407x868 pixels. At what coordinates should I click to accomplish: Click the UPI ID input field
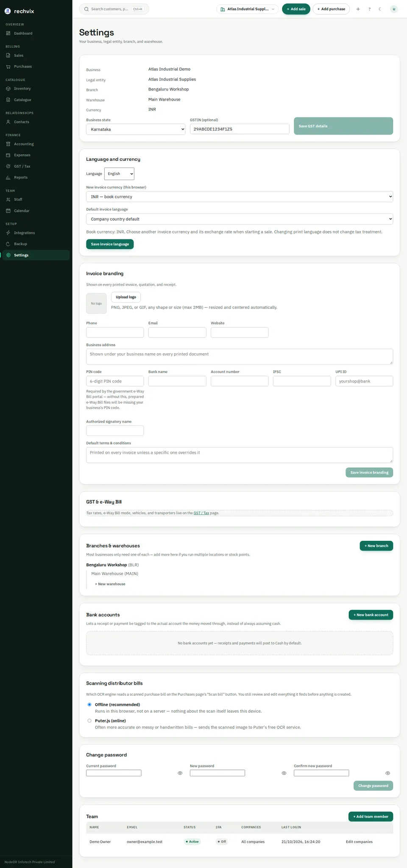(x=364, y=381)
